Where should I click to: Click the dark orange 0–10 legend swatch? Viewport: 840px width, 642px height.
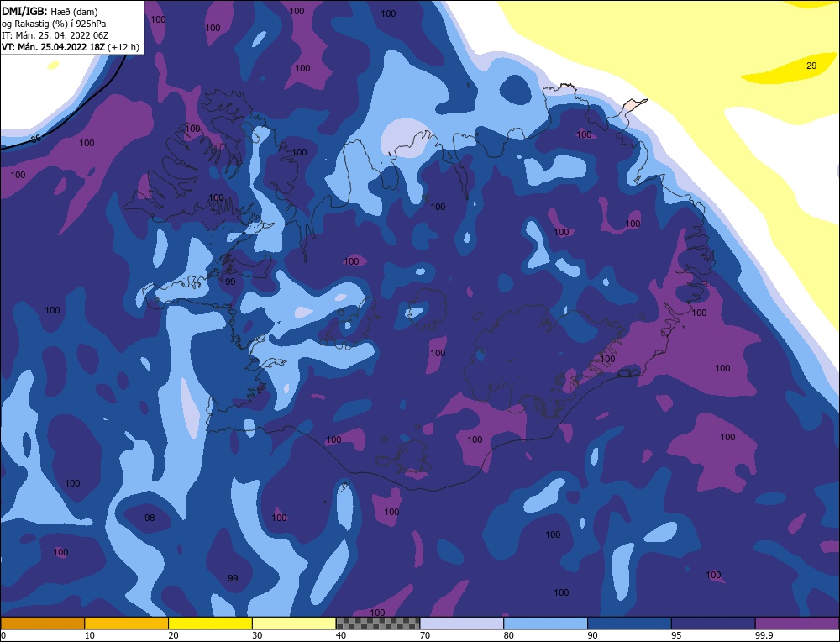[x=42, y=624]
